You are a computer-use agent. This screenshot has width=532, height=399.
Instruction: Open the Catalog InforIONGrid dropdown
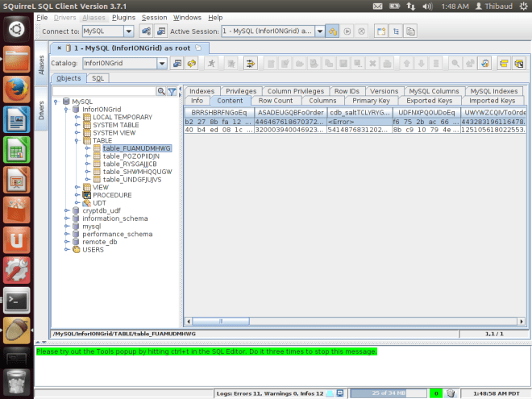[161, 62]
